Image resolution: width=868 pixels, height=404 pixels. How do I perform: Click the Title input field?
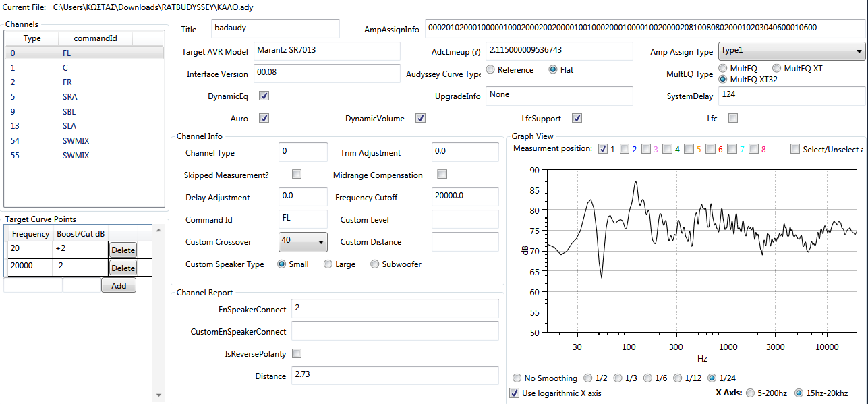click(x=275, y=29)
